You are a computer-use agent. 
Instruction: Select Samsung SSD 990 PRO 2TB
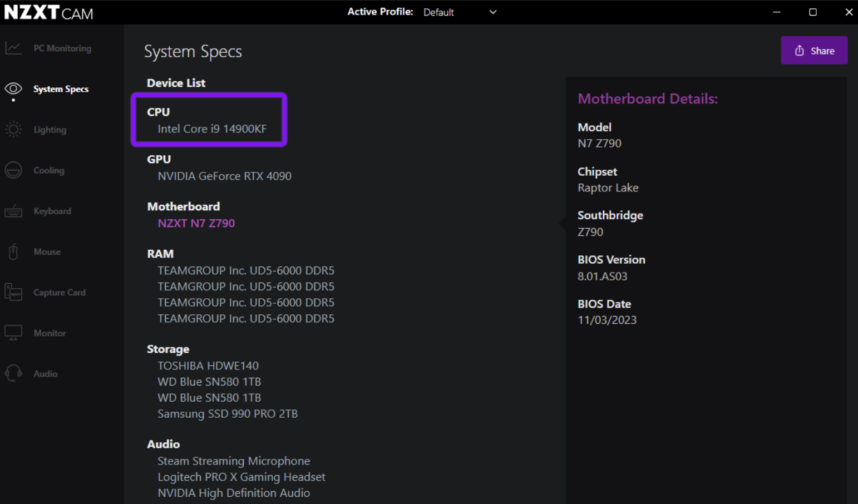(x=228, y=414)
